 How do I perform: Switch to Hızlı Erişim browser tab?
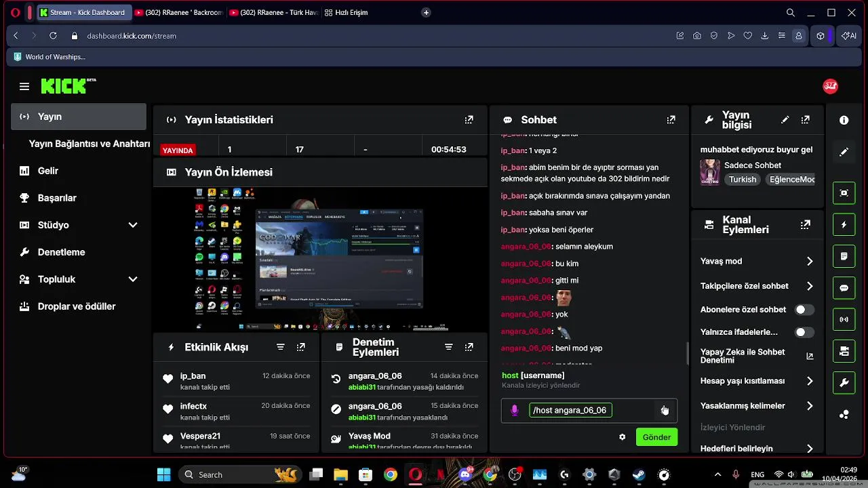point(347,12)
